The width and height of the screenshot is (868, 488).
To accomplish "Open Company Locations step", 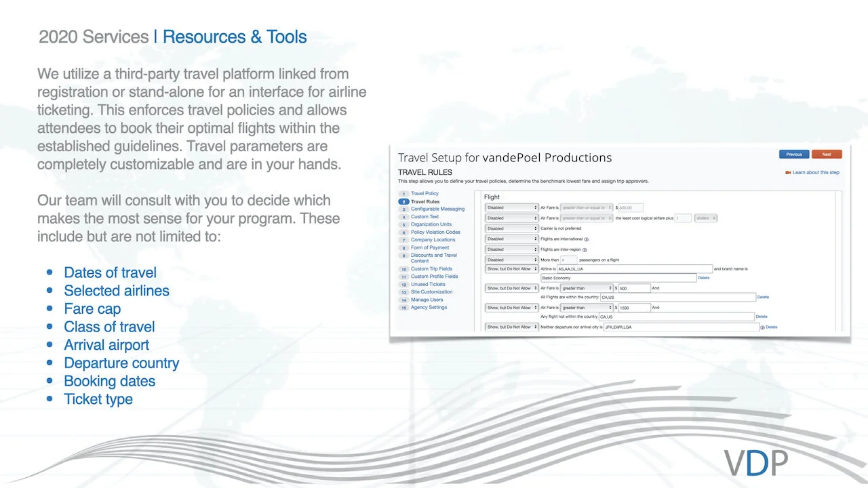I will click(x=433, y=240).
